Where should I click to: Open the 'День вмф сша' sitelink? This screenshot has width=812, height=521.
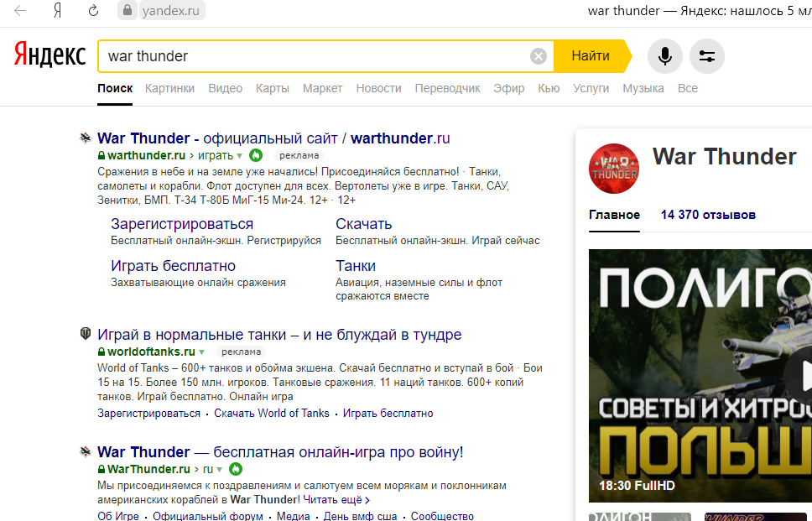tap(360, 516)
